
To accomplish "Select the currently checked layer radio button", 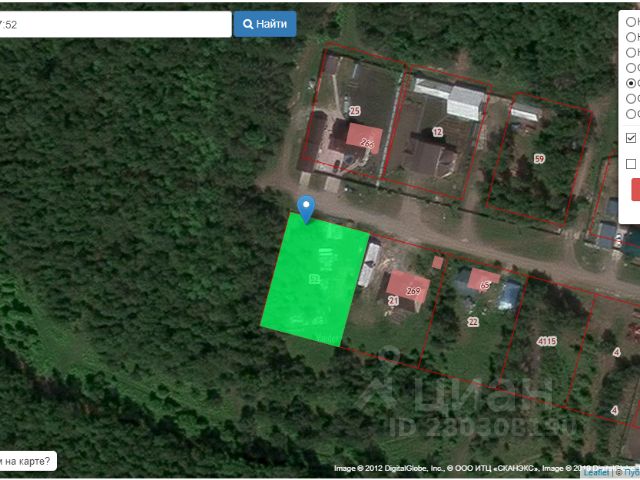I will [631, 83].
